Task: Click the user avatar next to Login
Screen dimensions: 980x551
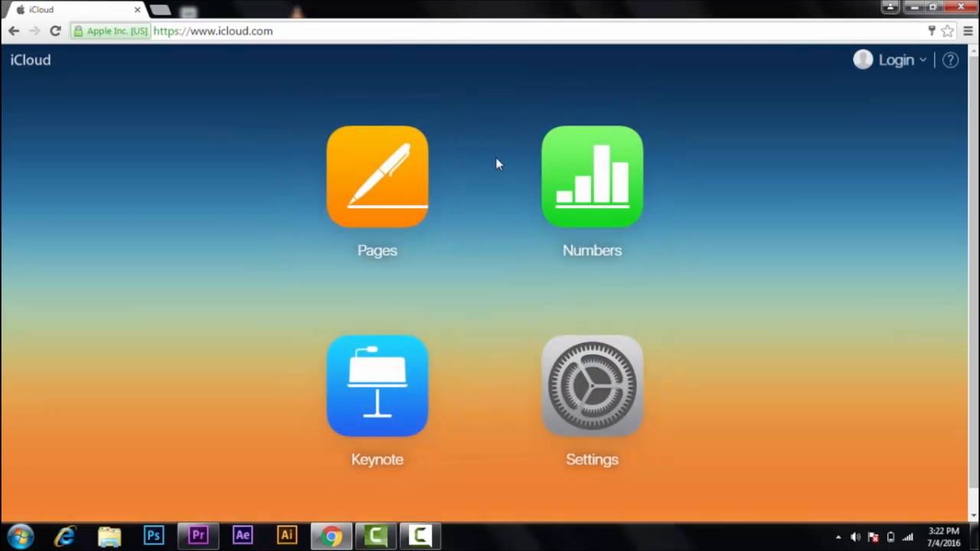Action: pos(863,60)
